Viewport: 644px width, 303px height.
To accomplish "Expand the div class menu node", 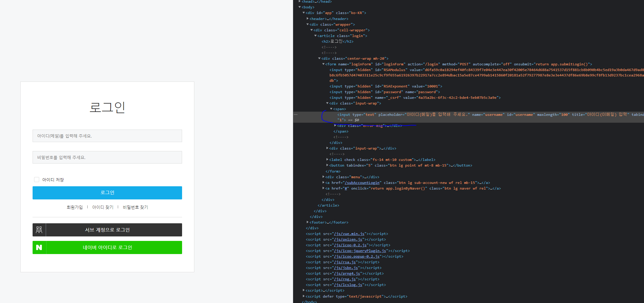I will point(323,177).
